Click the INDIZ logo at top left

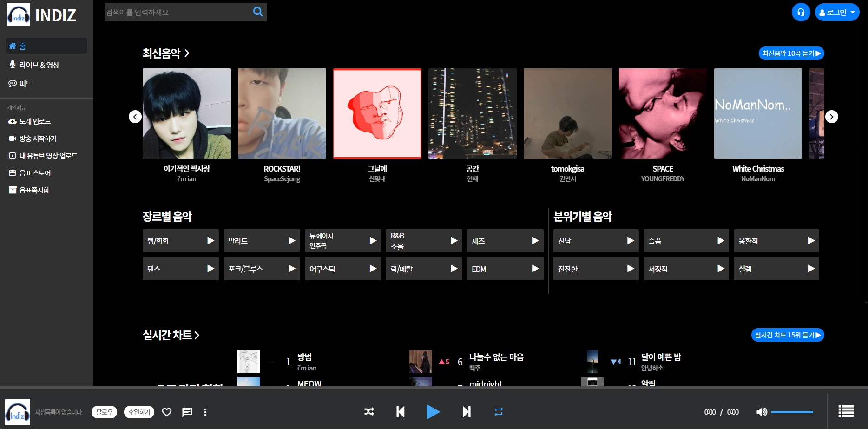coord(41,15)
